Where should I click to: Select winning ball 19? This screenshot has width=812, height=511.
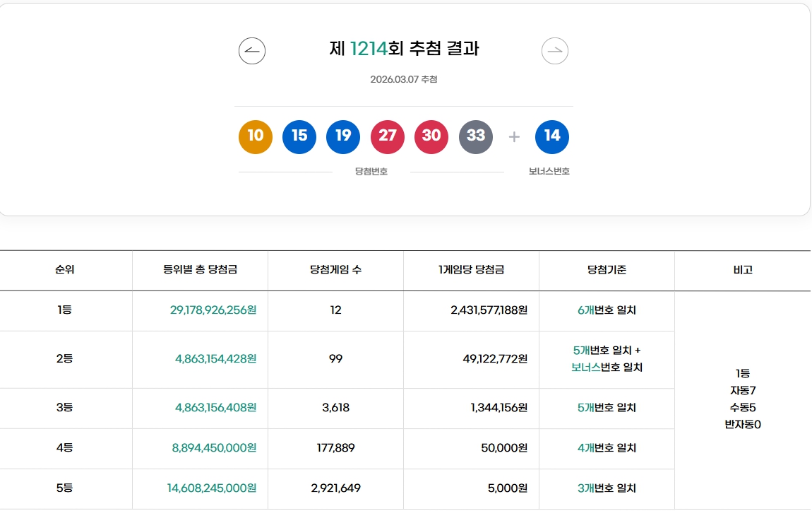[x=343, y=136]
